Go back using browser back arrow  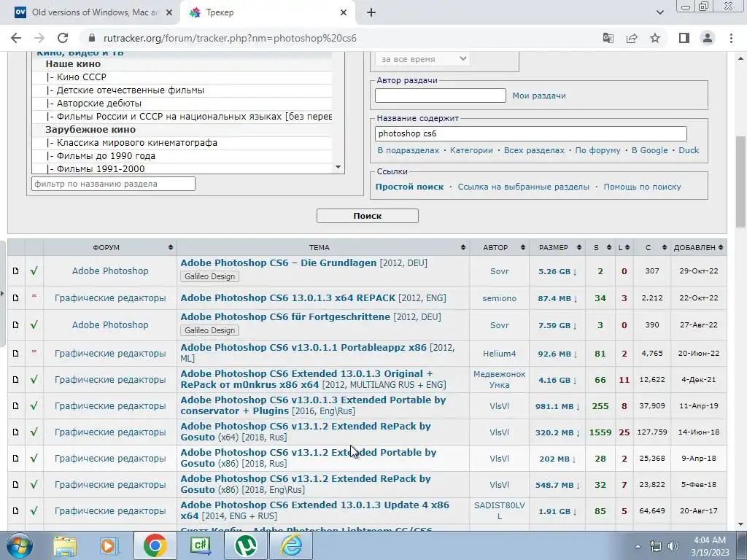[x=16, y=38]
